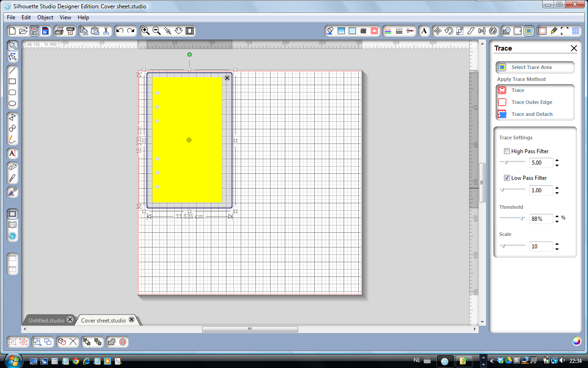The width and height of the screenshot is (588, 368).
Task: Click the Threshold 88% input field
Action: pyautogui.click(x=541, y=219)
